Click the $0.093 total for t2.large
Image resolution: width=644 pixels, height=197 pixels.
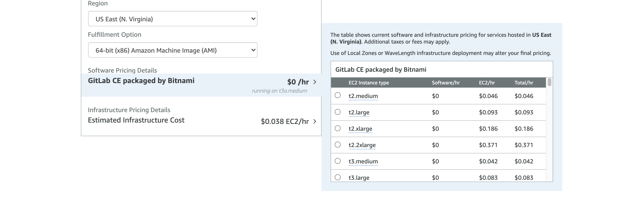pos(524,113)
